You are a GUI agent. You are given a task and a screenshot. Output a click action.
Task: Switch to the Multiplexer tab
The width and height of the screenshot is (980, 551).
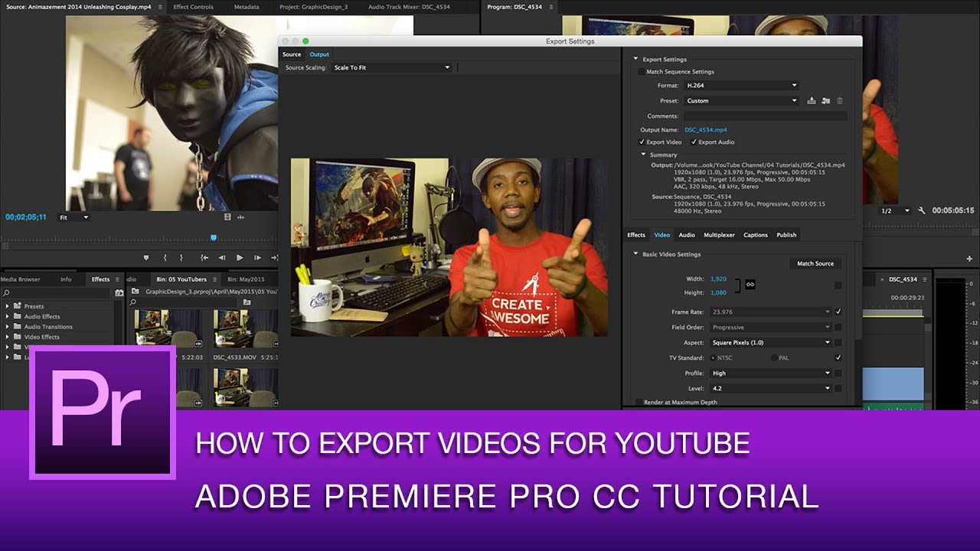720,235
